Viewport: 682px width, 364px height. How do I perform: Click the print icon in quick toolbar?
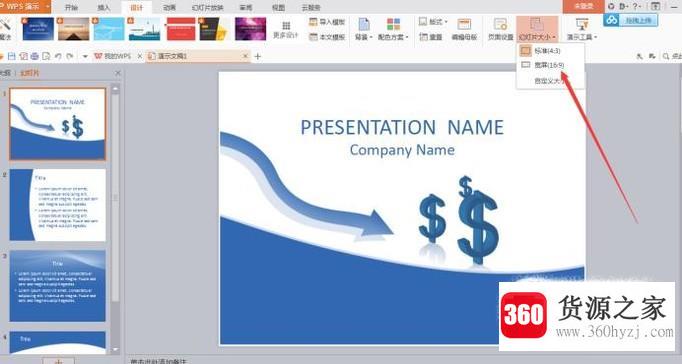tap(34, 56)
